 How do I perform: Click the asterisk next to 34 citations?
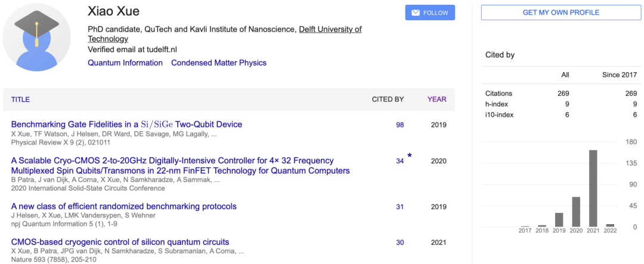[410, 156]
